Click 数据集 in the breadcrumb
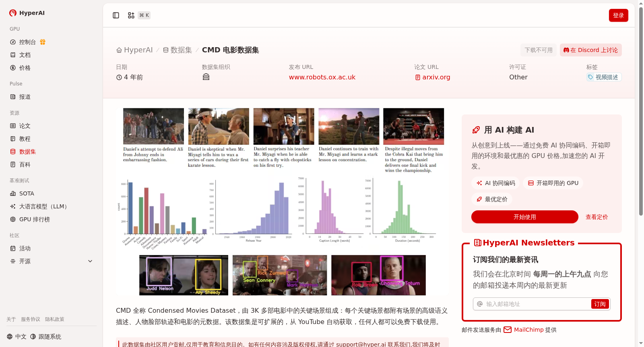 [x=177, y=50]
